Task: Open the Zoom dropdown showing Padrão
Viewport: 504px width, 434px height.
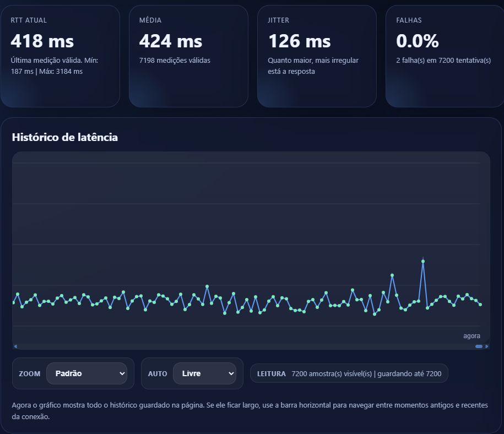Action: point(87,373)
